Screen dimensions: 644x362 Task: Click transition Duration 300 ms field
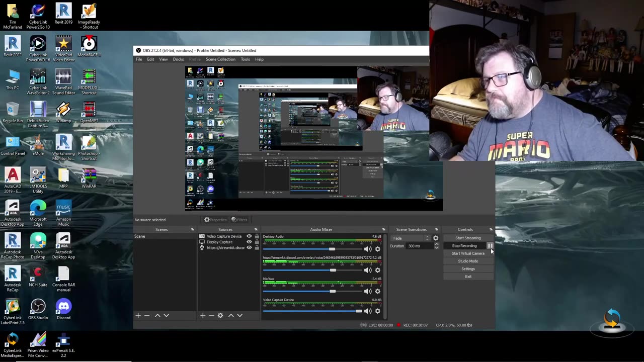point(420,246)
